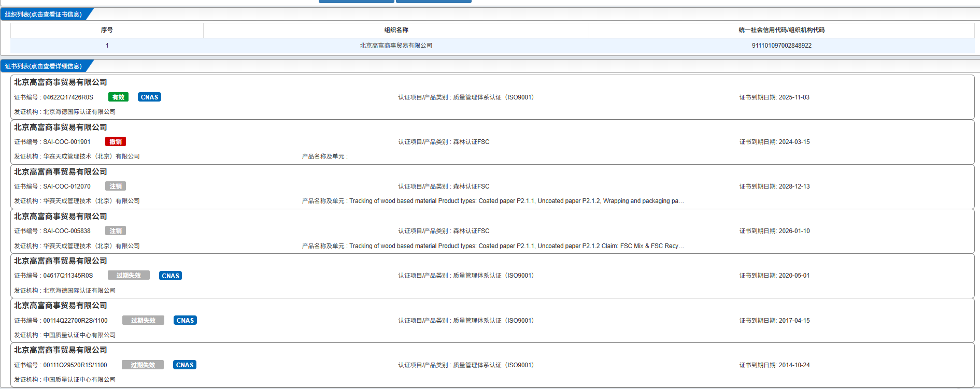
Task: Click the 组织名称 column header
Action: [396, 30]
